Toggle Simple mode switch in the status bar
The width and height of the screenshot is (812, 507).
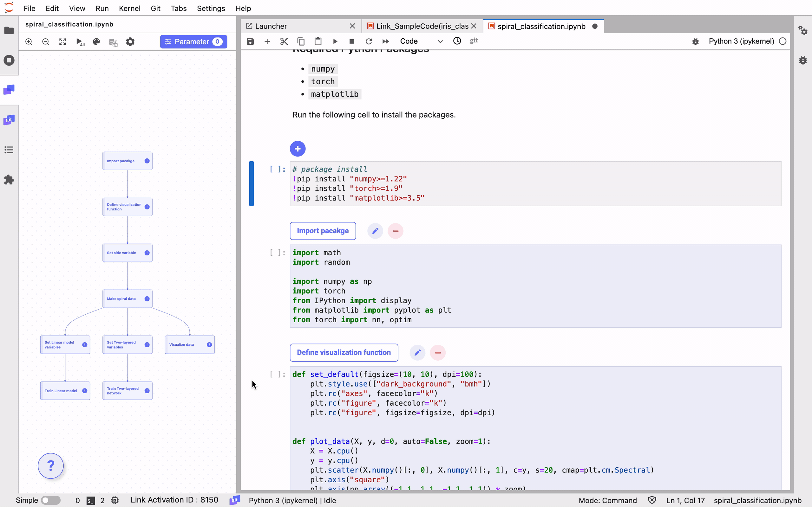tap(51, 500)
